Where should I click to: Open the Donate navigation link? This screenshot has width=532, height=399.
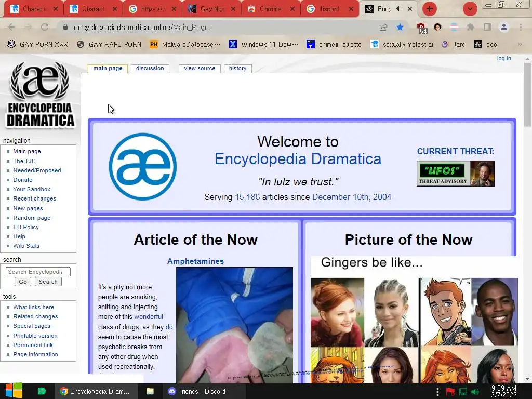23,180
